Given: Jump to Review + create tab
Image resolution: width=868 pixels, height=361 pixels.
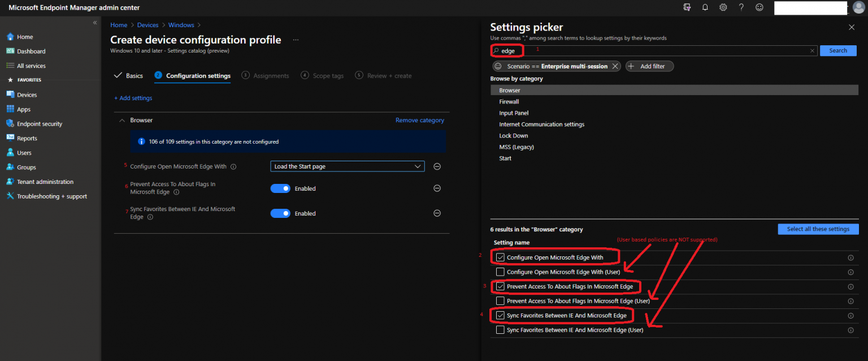Looking at the screenshot, I should [x=383, y=76].
